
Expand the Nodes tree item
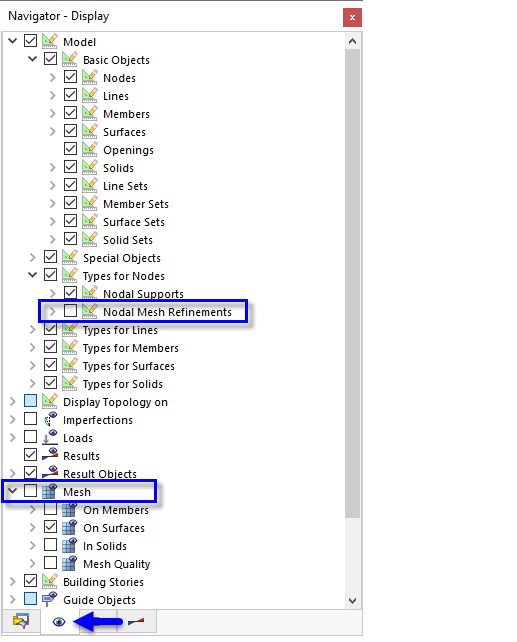(x=52, y=77)
